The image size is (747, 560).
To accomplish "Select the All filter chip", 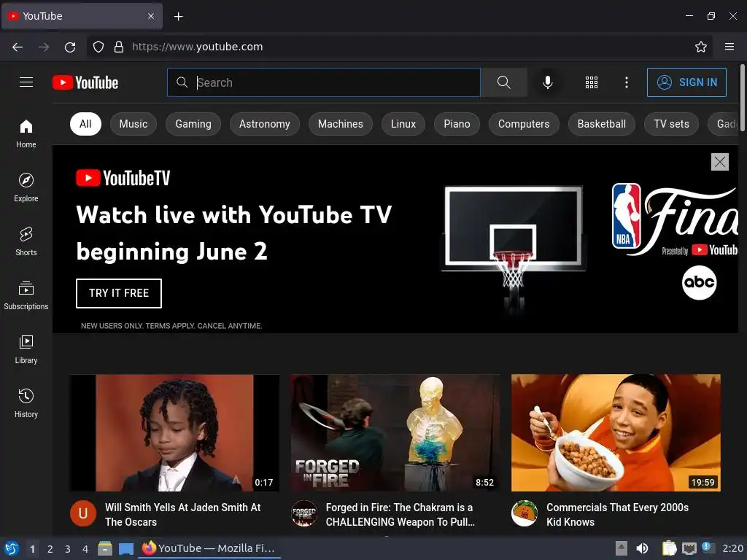I will pyautogui.click(x=85, y=124).
